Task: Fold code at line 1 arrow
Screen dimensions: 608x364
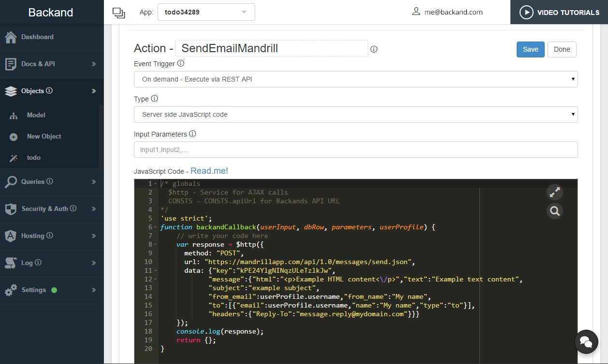Action: click(155, 184)
